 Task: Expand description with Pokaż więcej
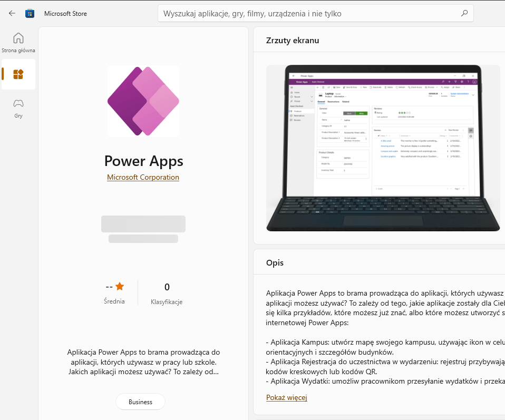tap(287, 397)
